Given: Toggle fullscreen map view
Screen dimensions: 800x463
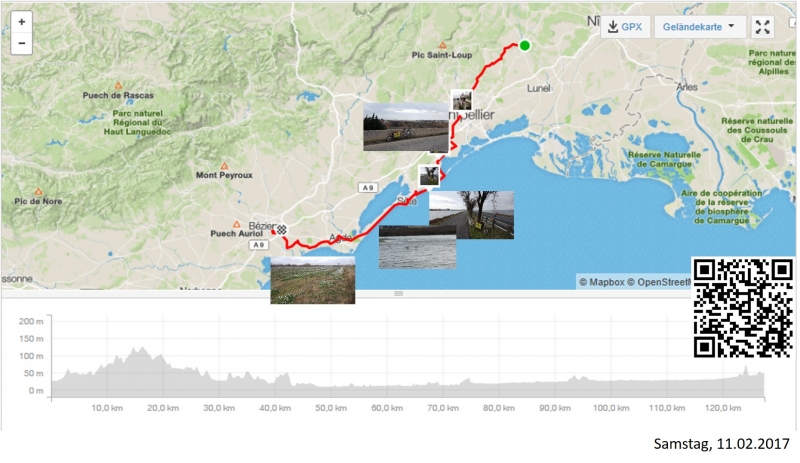Looking at the screenshot, I should (x=762, y=27).
